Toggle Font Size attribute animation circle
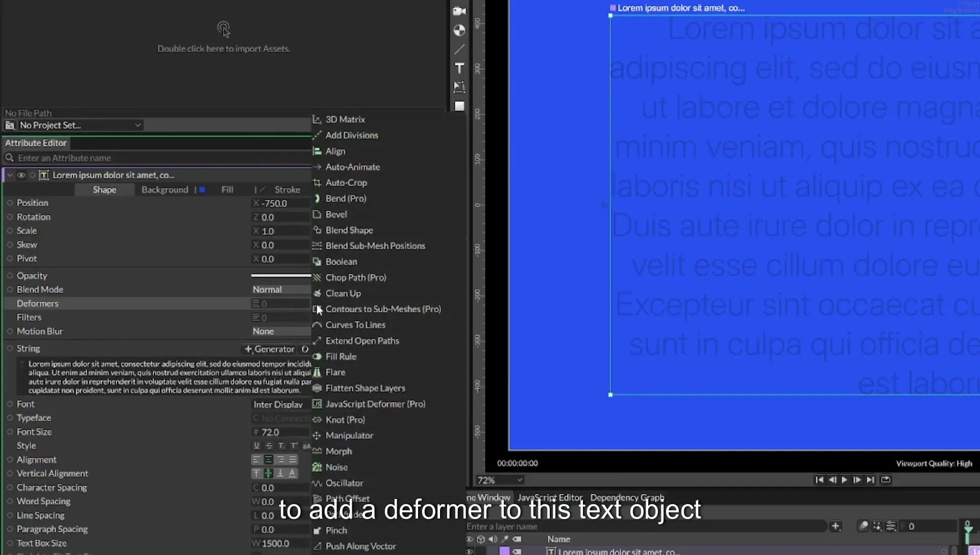This screenshot has height=555, width=980. pos(10,432)
